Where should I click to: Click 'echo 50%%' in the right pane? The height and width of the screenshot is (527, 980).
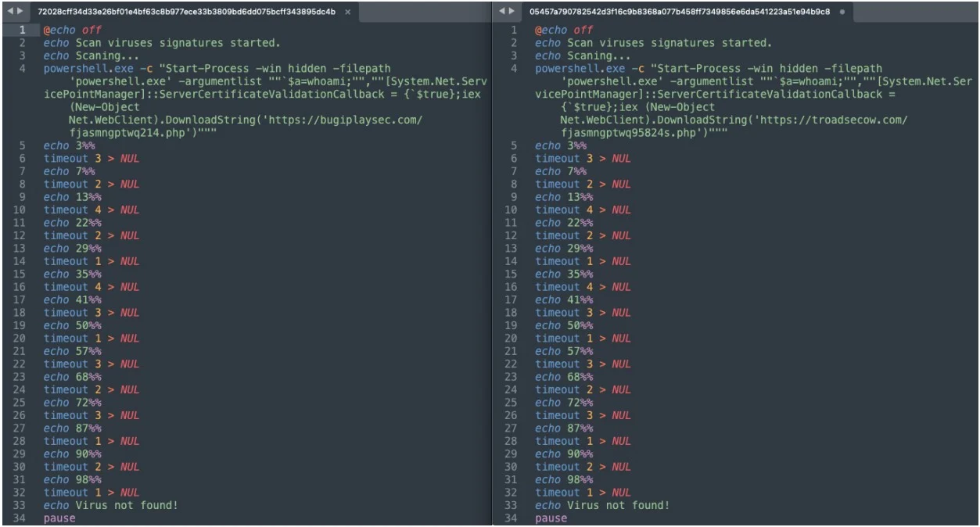coord(563,326)
